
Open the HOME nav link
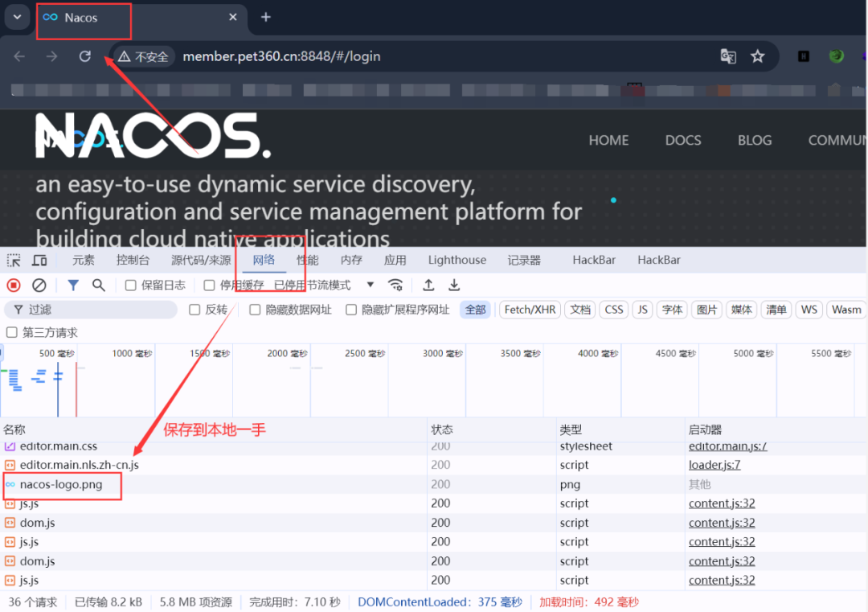point(608,140)
